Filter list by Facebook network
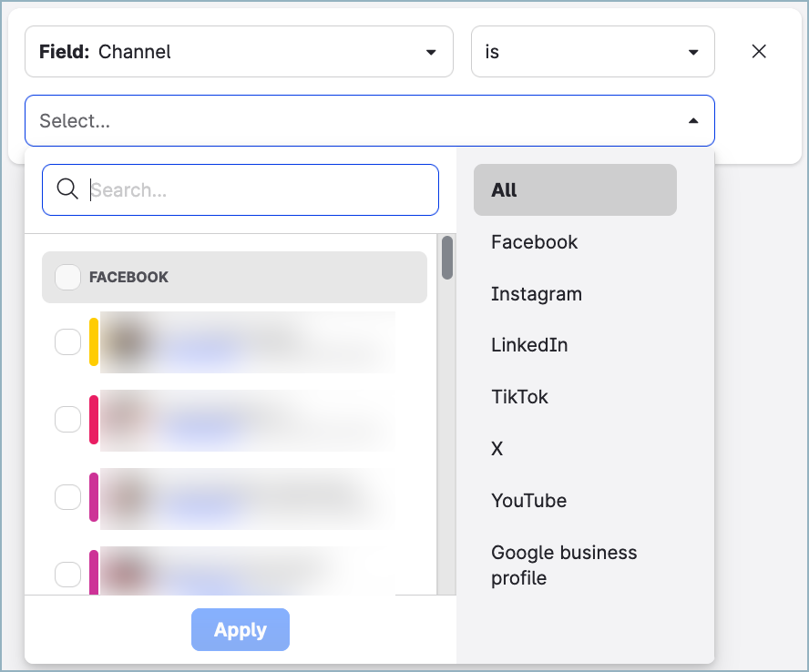 (535, 242)
